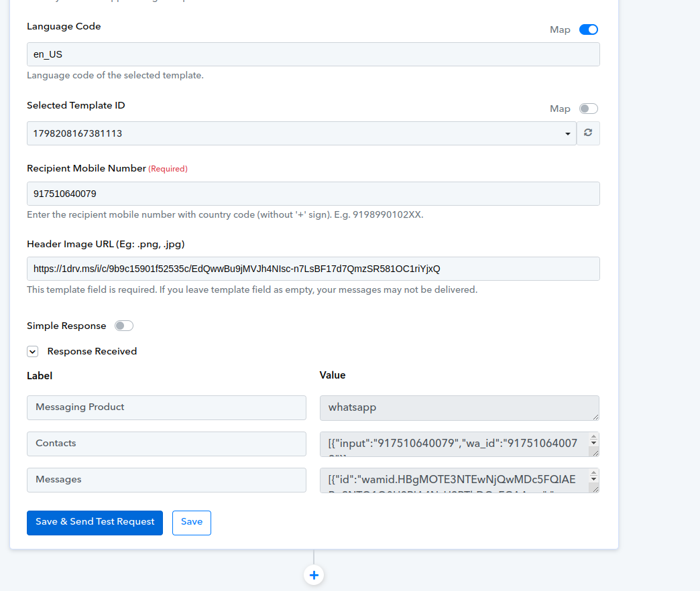The height and width of the screenshot is (591, 700).
Task: Open the Selected Template ID dropdown
Action: coord(302,133)
